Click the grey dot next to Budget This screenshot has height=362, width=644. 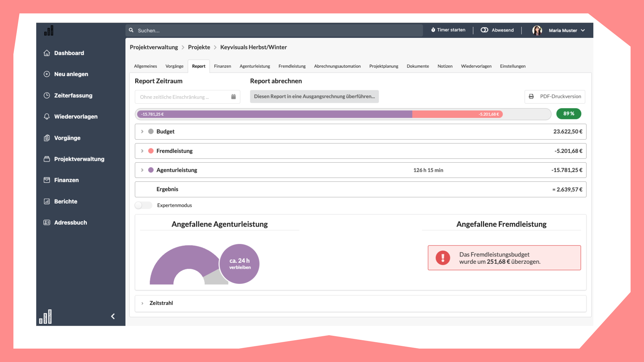tap(151, 131)
